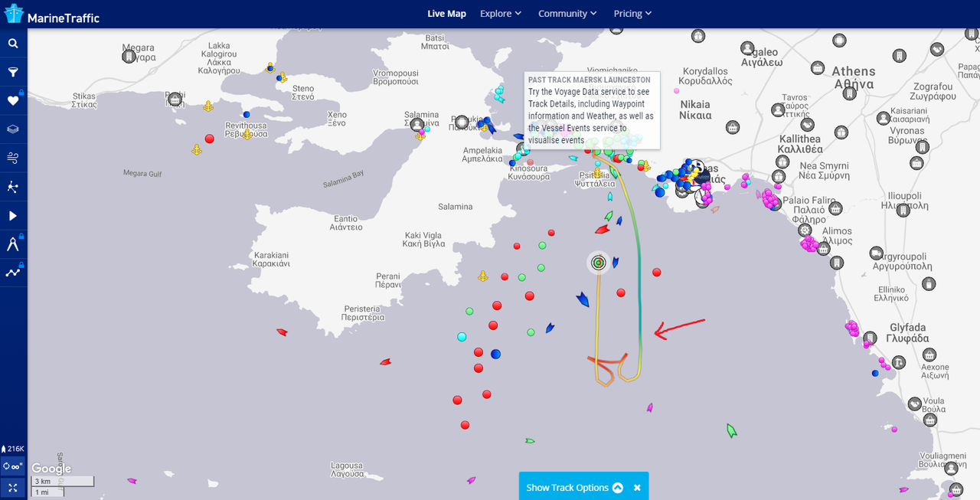Screen dimensions: 980x500
Task: Click the 3 km map scale bar
Action: pos(62,481)
